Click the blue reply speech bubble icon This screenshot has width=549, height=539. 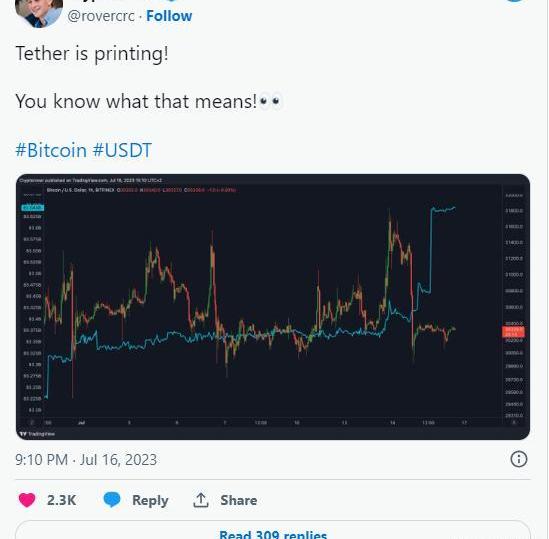click(112, 500)
